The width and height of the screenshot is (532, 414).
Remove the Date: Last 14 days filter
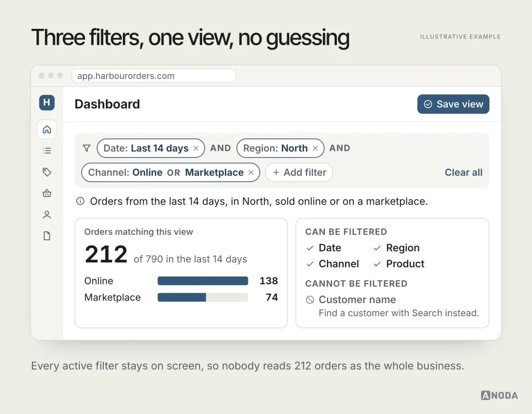(196, 148)
